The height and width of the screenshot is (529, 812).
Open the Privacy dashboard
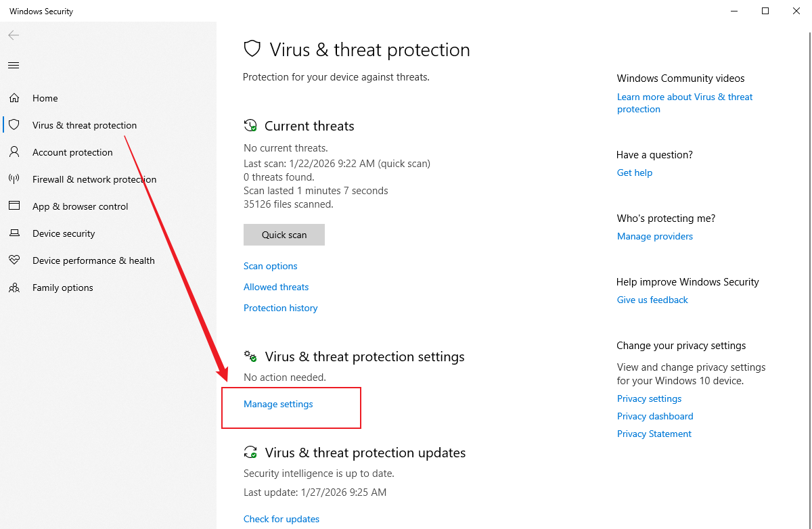654,415
